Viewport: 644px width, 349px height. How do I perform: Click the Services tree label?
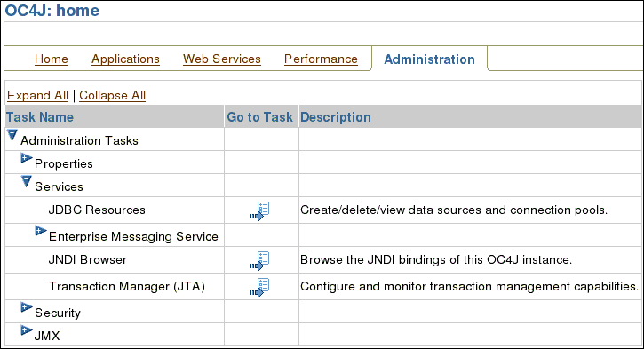[59, 186]
